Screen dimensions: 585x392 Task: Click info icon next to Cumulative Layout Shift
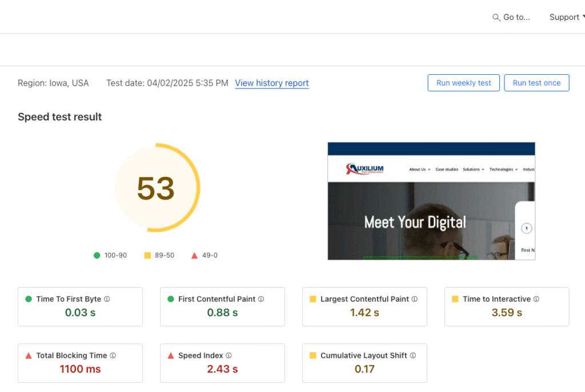pyautogui.click(x=413, y=355)
